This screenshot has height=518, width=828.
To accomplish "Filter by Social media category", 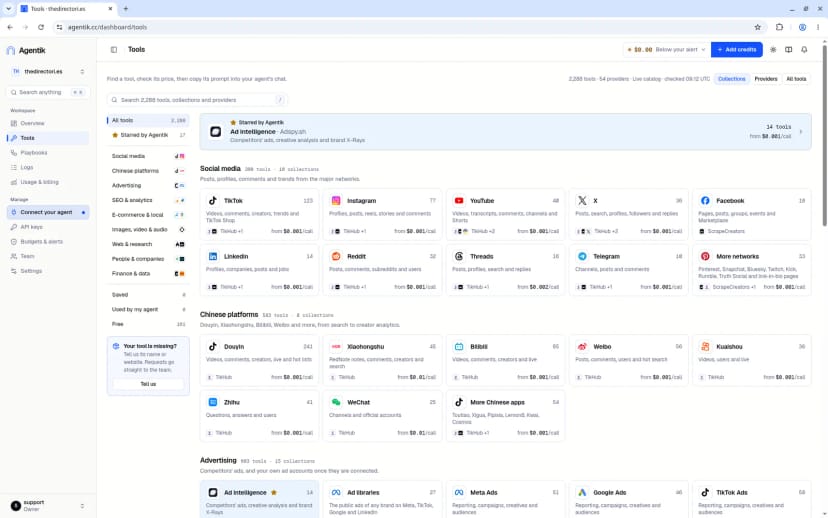I will 148,156.
